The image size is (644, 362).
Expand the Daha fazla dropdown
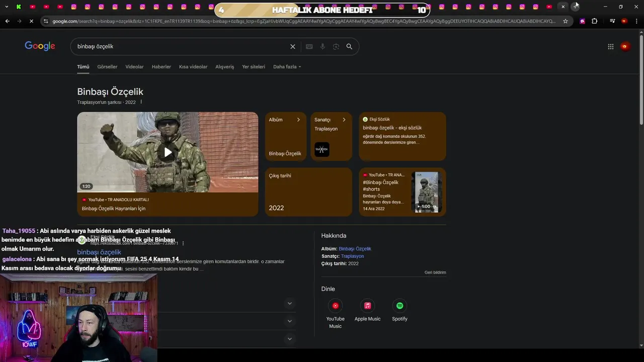pos(287,67)
